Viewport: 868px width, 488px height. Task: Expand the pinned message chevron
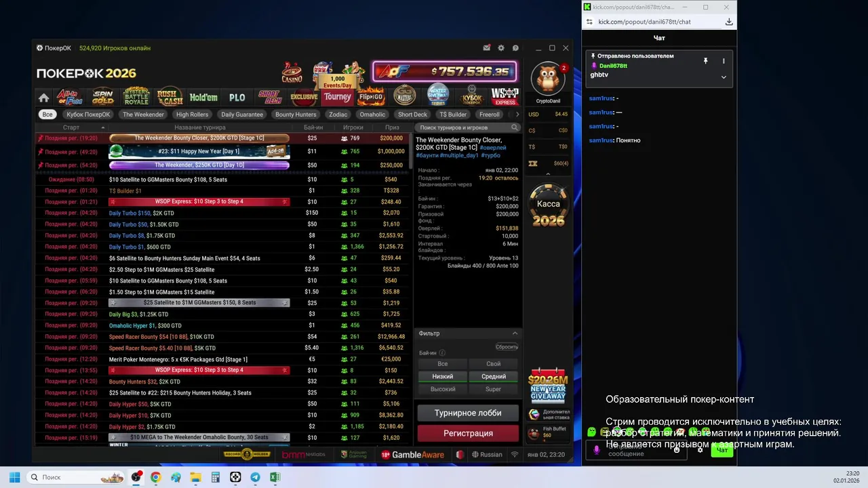click(724, 77)
